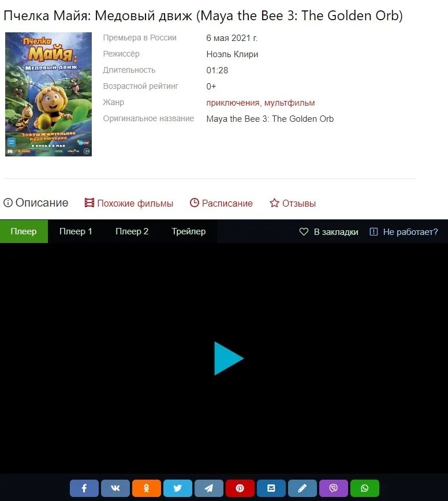Open the Трейлер tab
The width and height of the screenshot is (448, 501).
coord(189,231)
